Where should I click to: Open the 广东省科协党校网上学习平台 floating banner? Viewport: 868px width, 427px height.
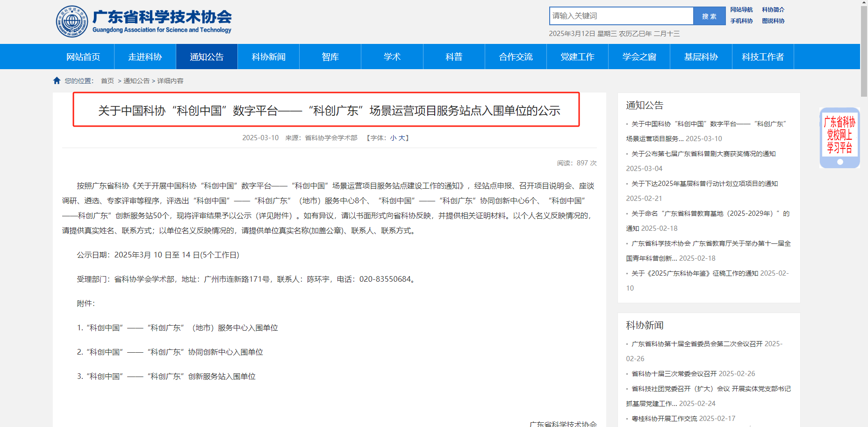tap(839, 138)
